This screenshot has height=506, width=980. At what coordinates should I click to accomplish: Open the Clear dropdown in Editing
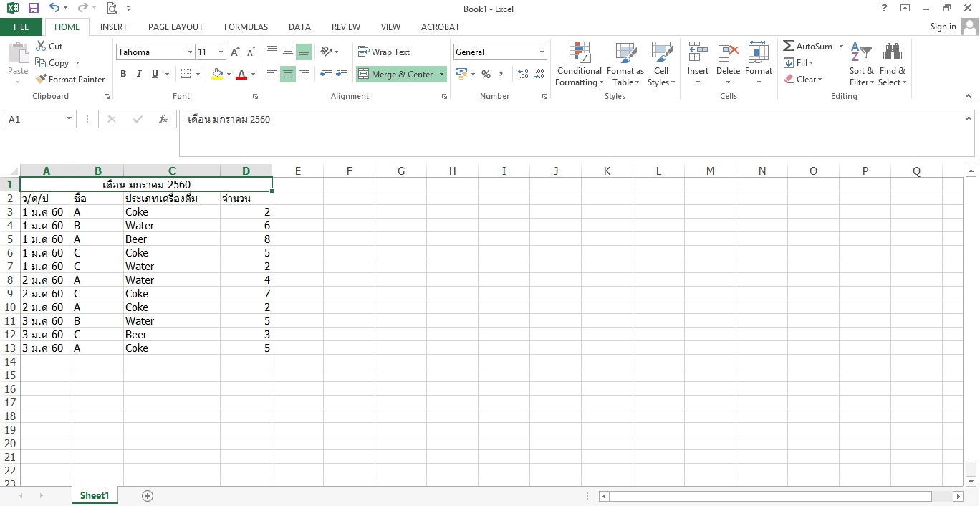tap(803, 80)
